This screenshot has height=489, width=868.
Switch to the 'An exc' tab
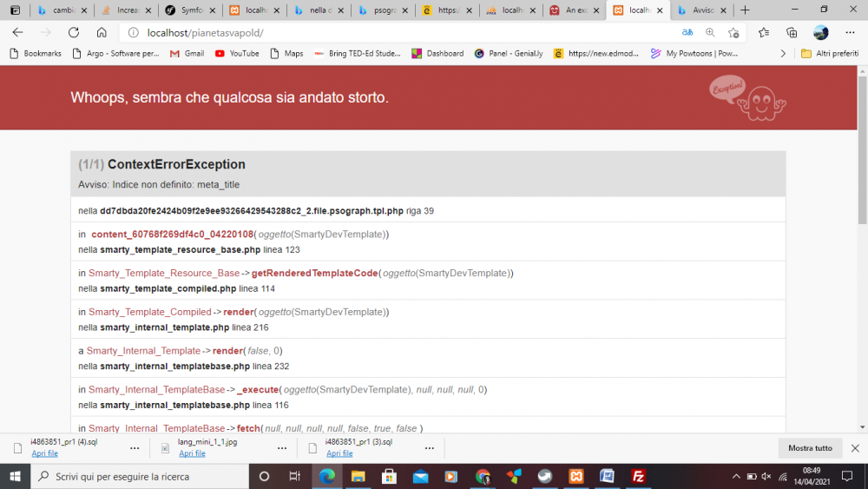[x=574, y=10]
